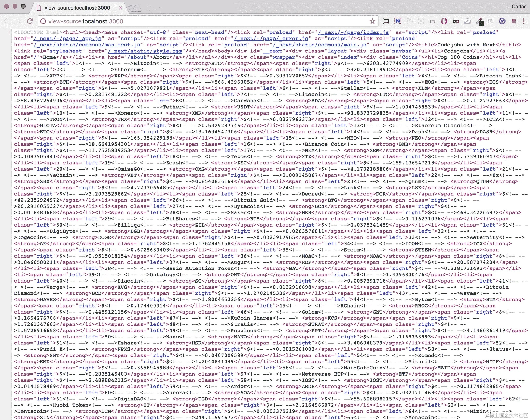
Task: Open the Chrome three-dot menu
Action: (x=524, y=21)
